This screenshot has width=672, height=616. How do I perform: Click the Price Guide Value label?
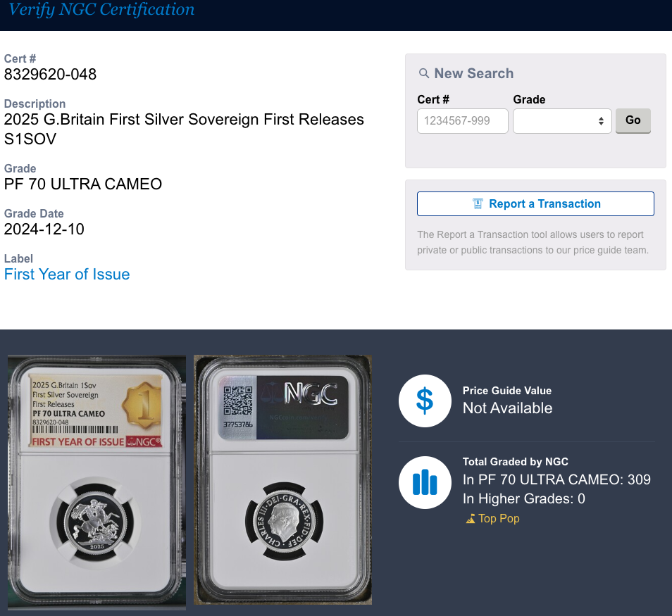point(507,391)
